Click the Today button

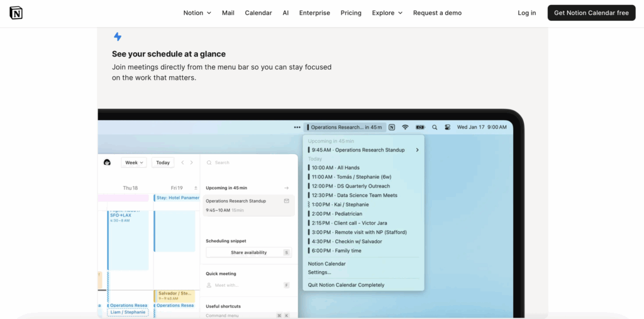point(163,162)
